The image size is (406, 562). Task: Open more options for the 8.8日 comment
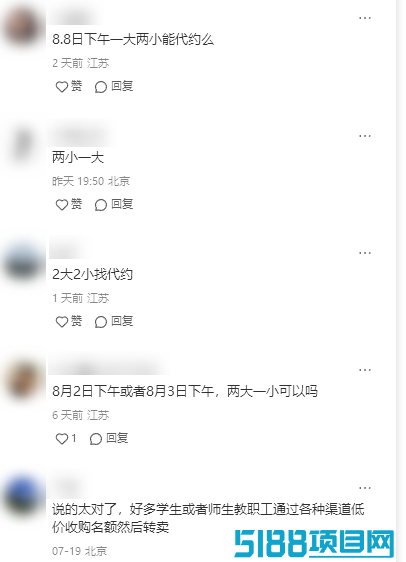(x=365, y=18)
